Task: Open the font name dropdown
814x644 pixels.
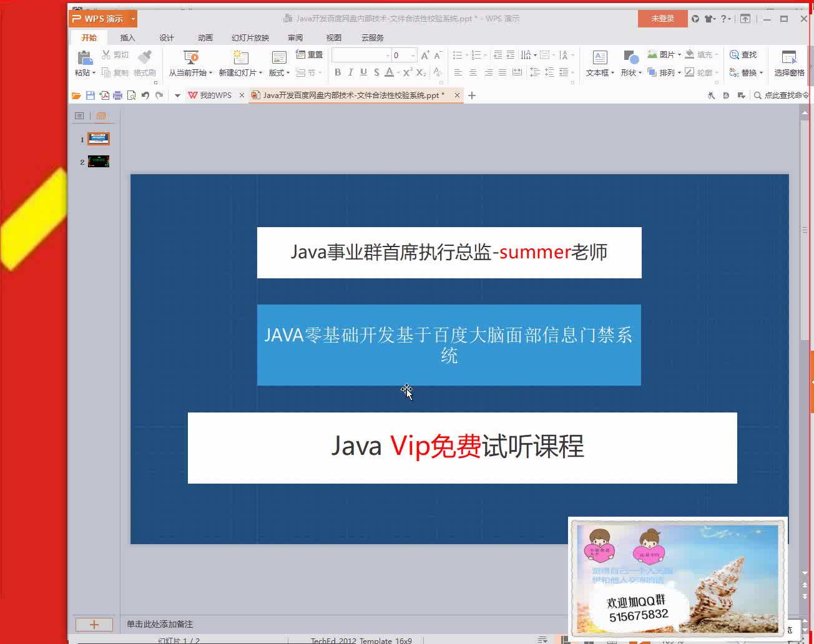Action: 388,56
